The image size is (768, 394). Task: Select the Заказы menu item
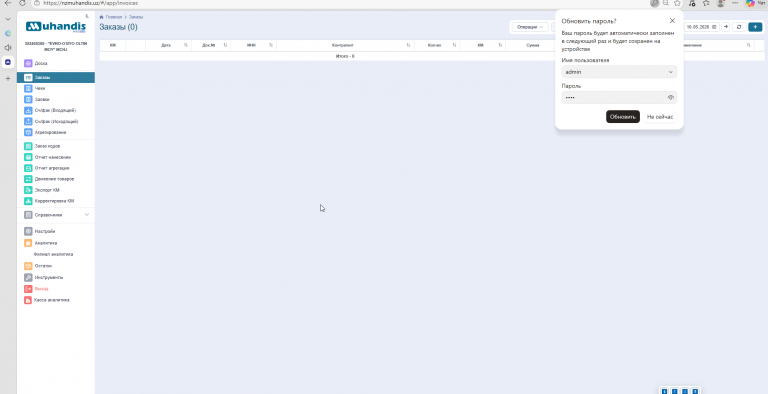point(56,77)
